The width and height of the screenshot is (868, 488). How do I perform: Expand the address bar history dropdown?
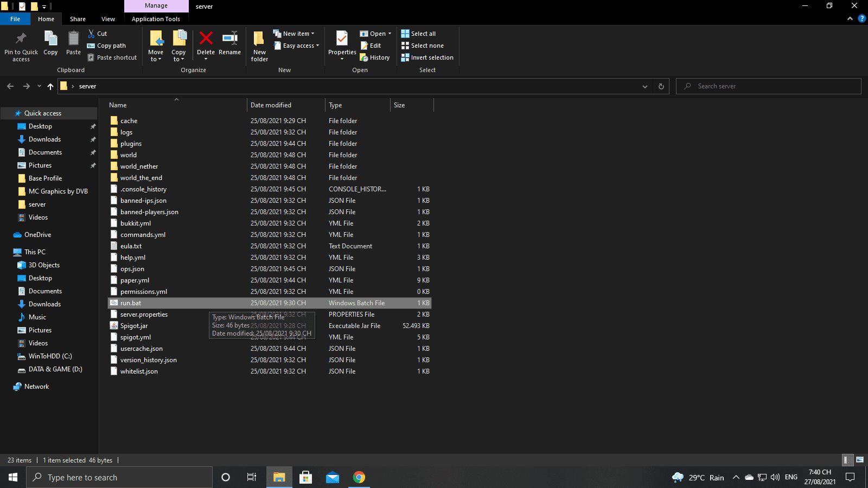644,86
